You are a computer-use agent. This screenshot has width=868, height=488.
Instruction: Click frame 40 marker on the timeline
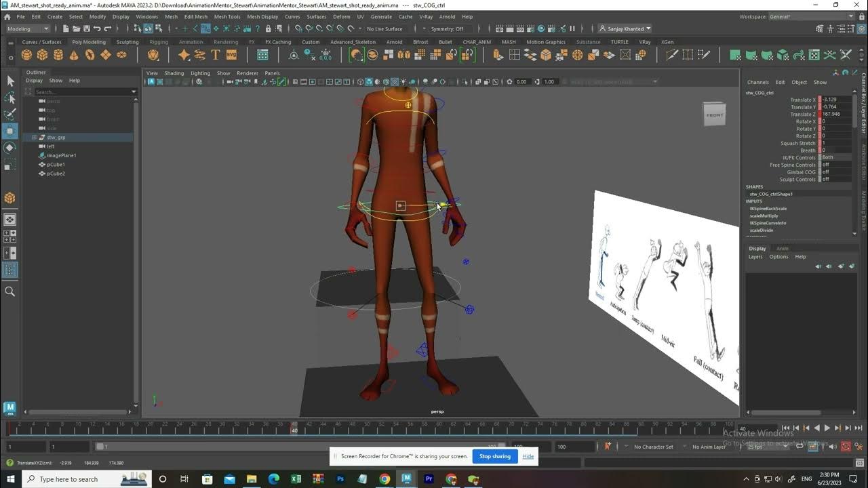click(294, 428)
